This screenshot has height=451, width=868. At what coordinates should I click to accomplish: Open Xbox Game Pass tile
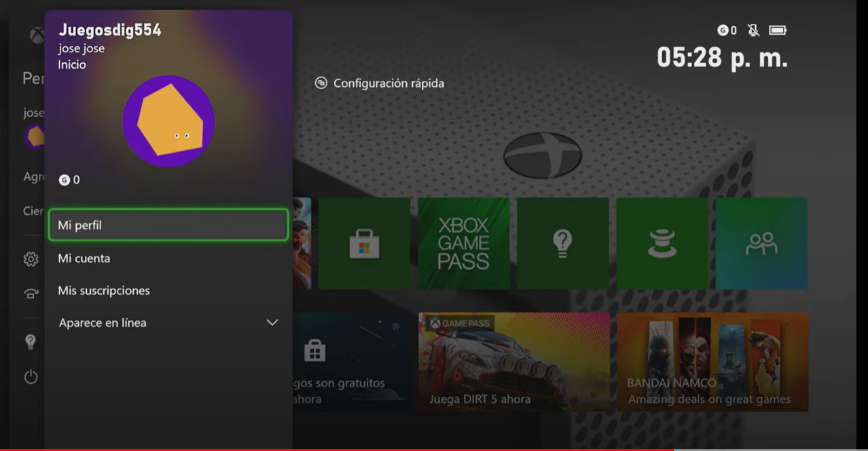click(463, 243)
